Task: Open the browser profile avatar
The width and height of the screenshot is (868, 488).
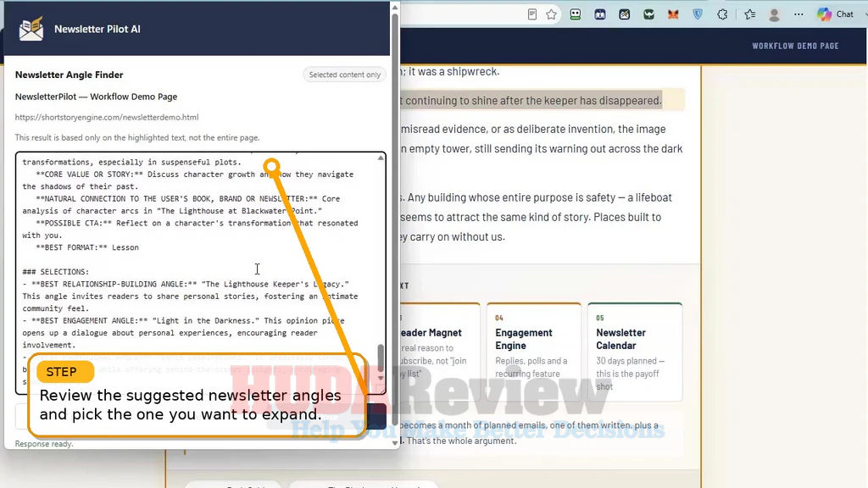Action: (x=775, y=14)
